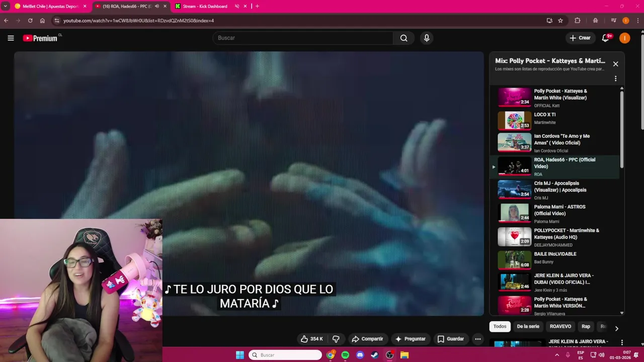The width and height of the screenshot is (644, 362).
Task: Open mix playlist three-dot options menu
Action: [615, 78]
